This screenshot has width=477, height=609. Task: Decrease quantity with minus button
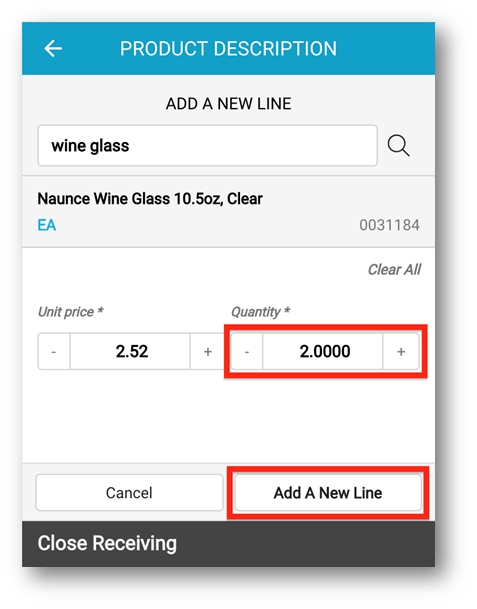[247, 351]
